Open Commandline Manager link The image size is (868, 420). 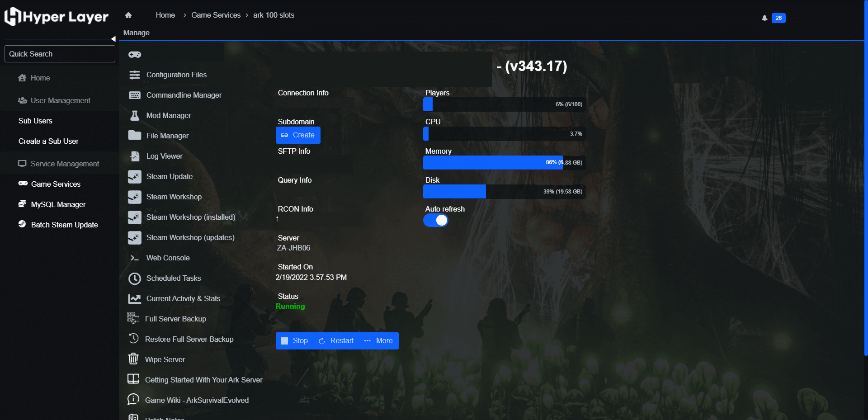(184, 95)
